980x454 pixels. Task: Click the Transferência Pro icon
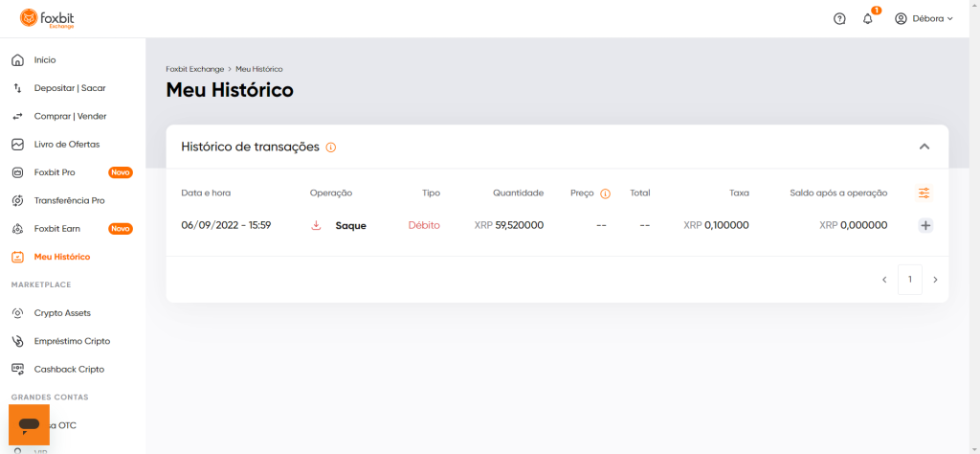[17, 201]
